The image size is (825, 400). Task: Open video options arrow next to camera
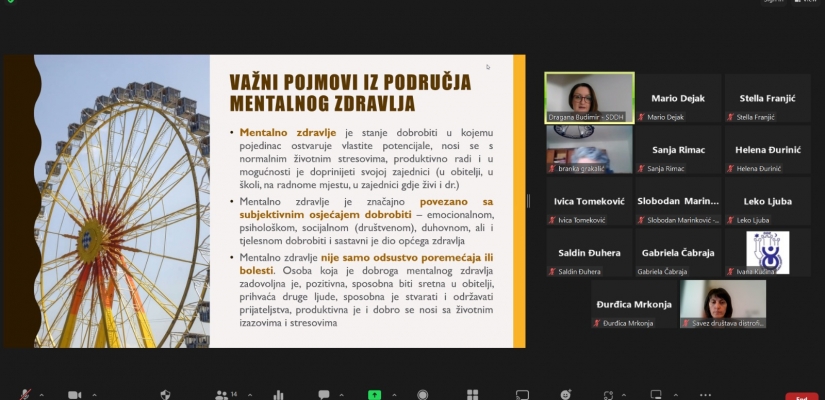[94, 395]
